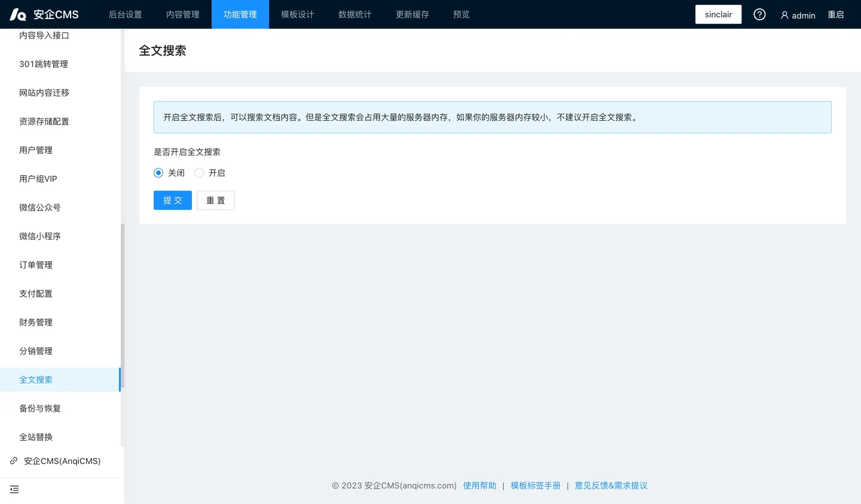Click the 更新缓存 top menu item
Image resolution: width=861 pixels, height=504 pixels.
[x=413, y=14]
